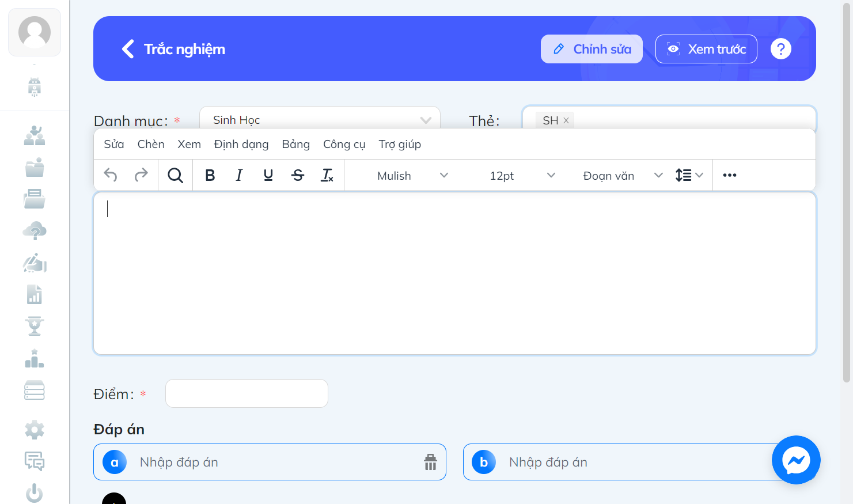Click the power logout sidebar icon
This screenshot has height=504, width=853.
click(x=35, y=493)
